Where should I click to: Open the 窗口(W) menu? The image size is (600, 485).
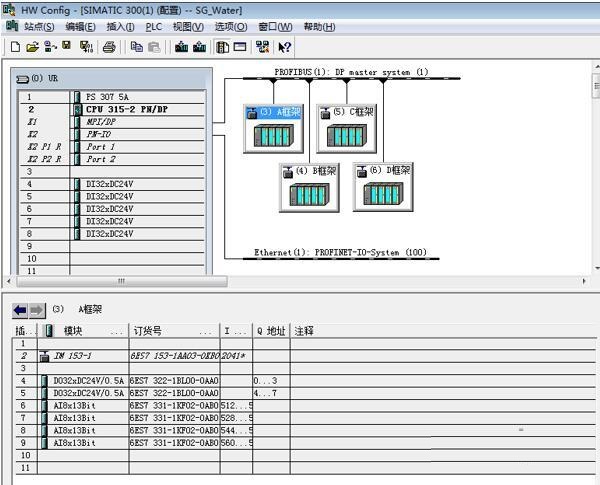pos(276,27)
